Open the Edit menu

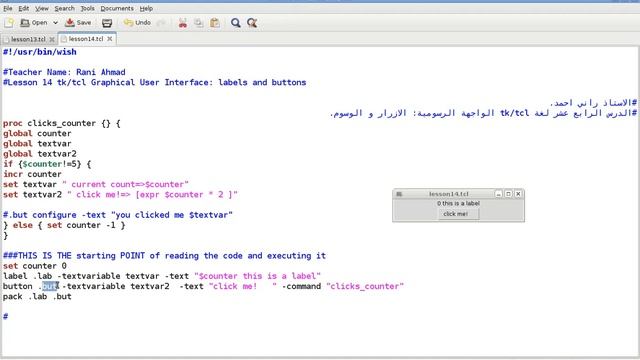pyautogui.click(x=24, y=8)
